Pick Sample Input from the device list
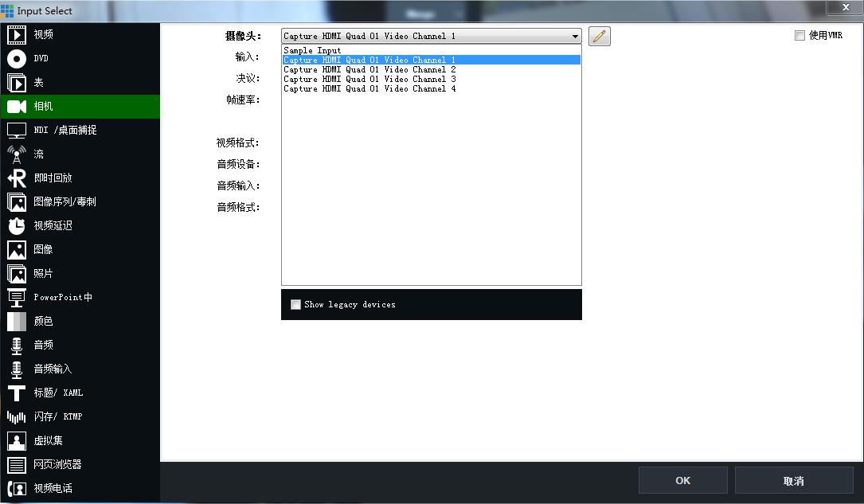This screenshot has width=864, height=504. point(312,50)
